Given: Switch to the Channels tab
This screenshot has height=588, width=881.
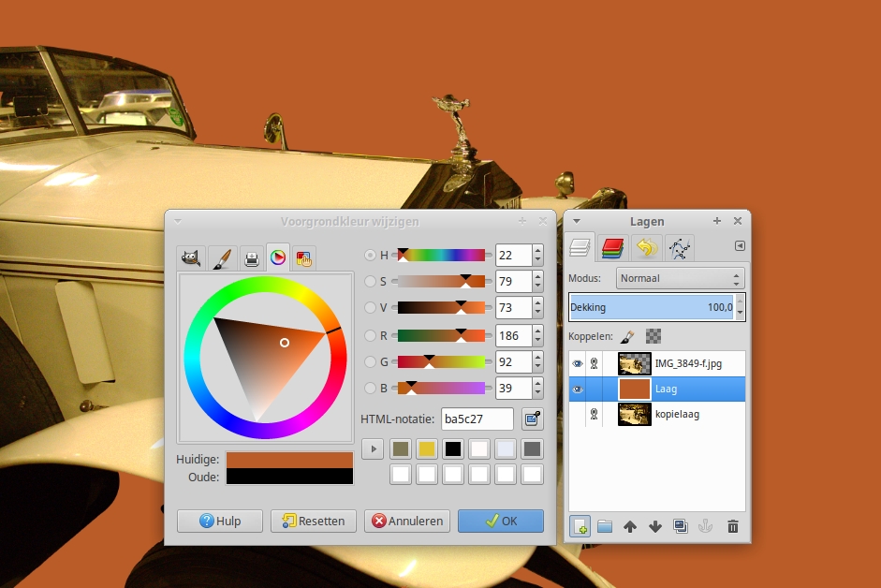Looking at the screenshot, I should (x=612, y=248).
